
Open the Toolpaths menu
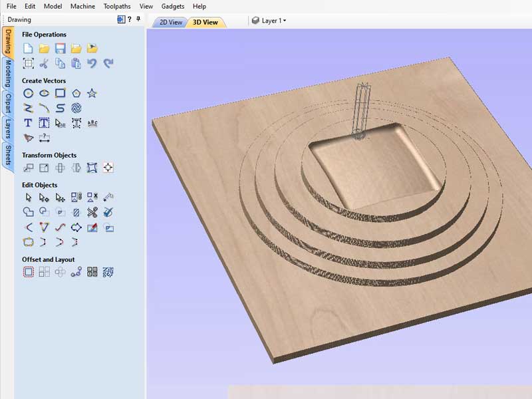tap(117, 6)
